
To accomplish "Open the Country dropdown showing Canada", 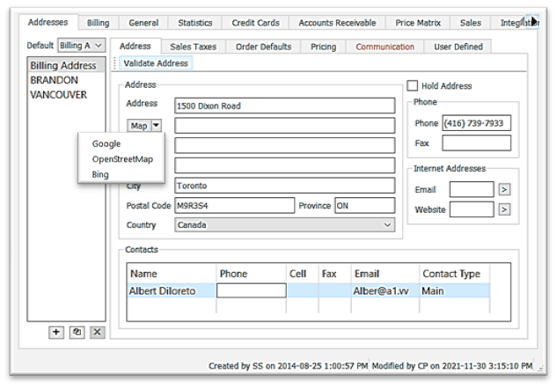I will 285,225.
